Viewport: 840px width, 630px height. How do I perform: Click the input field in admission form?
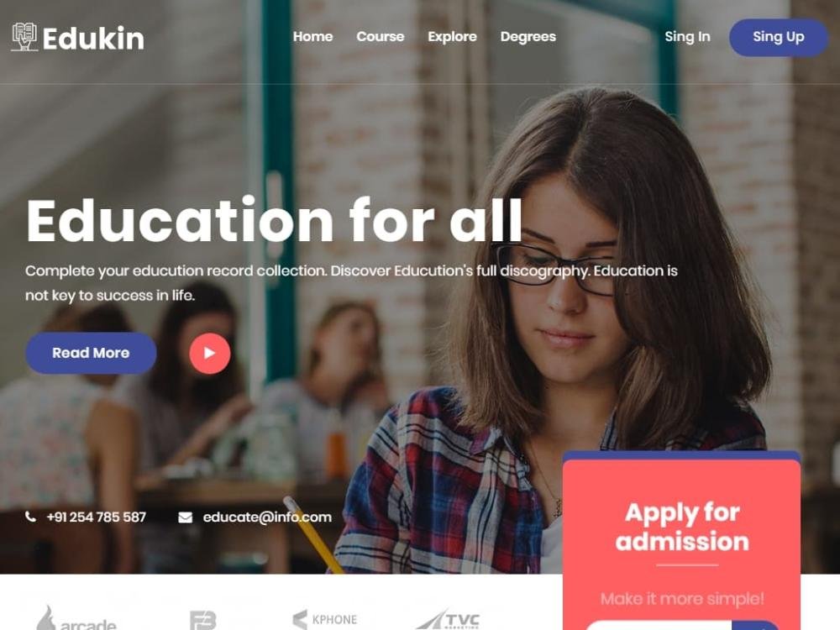pyautogui.click(x=659, y=626)
